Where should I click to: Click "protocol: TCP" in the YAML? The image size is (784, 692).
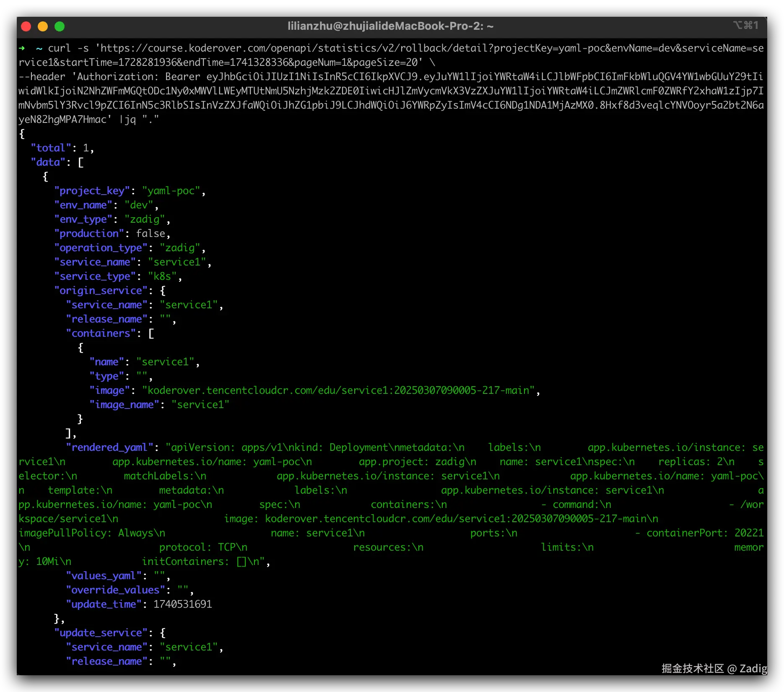[197, 547]
